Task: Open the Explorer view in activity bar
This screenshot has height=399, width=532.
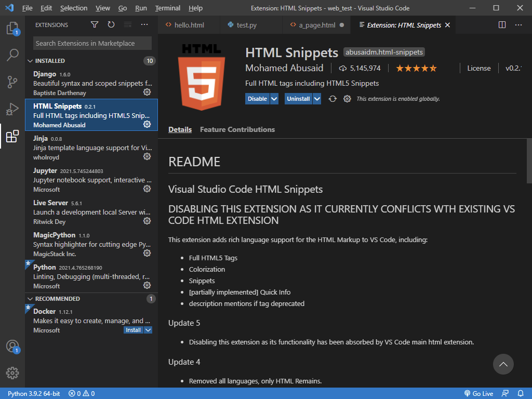Action: point(12,28)
